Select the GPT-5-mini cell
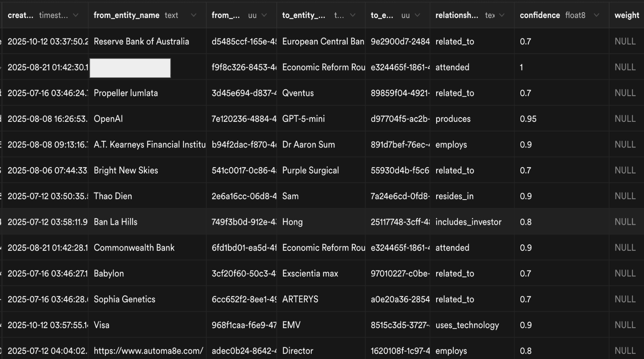This screenshot has height=359, width=644. (x=321, y=119)
